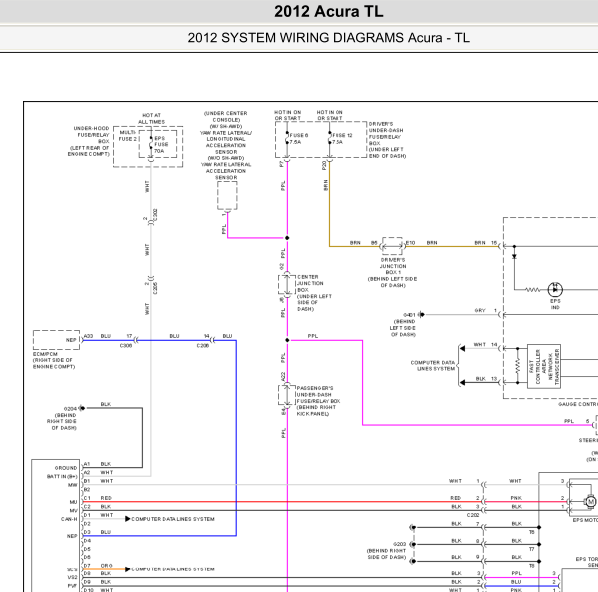Click the 'FAST CONTROLLER AREA NETWORK TRANSCEIVER' box
This screenshot has width=598, height=592.
tap(543, 366)
